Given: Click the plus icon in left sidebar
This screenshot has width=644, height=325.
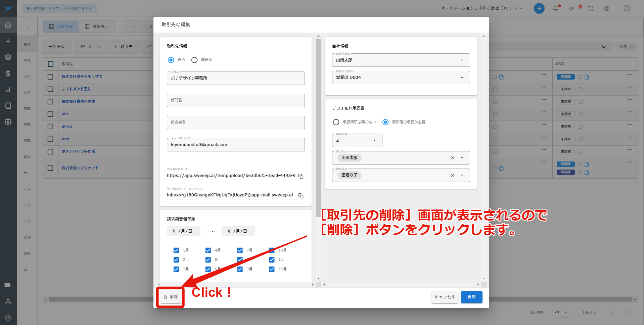Looking at the screenshot, I should click(8, 41).
